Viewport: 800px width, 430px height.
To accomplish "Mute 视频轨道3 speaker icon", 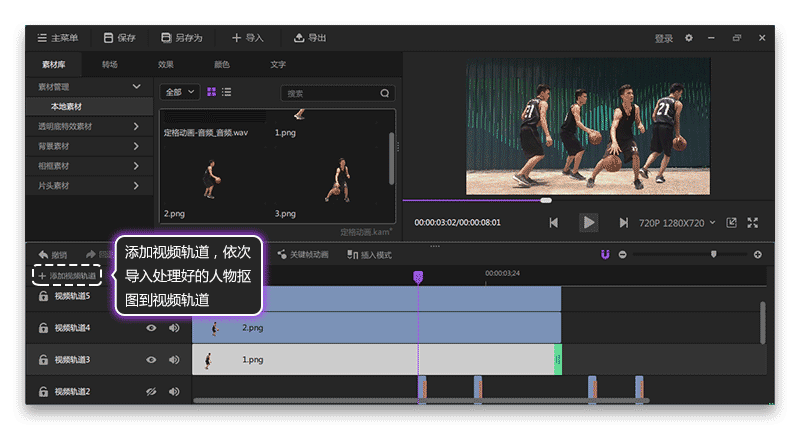I will pos(174,360).
